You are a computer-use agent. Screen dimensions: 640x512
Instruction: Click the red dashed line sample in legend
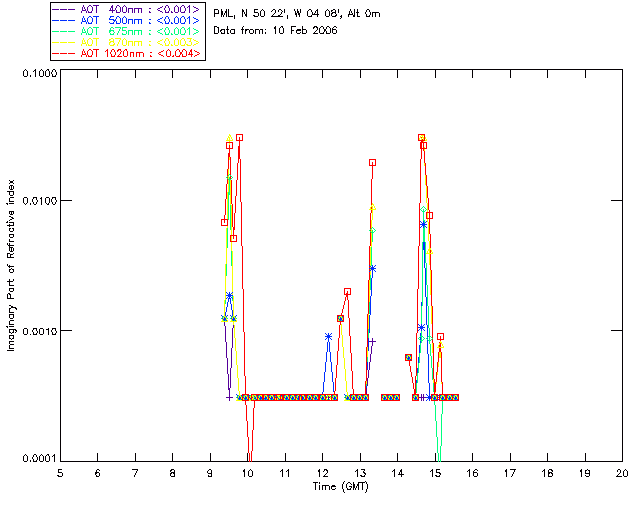64,53
